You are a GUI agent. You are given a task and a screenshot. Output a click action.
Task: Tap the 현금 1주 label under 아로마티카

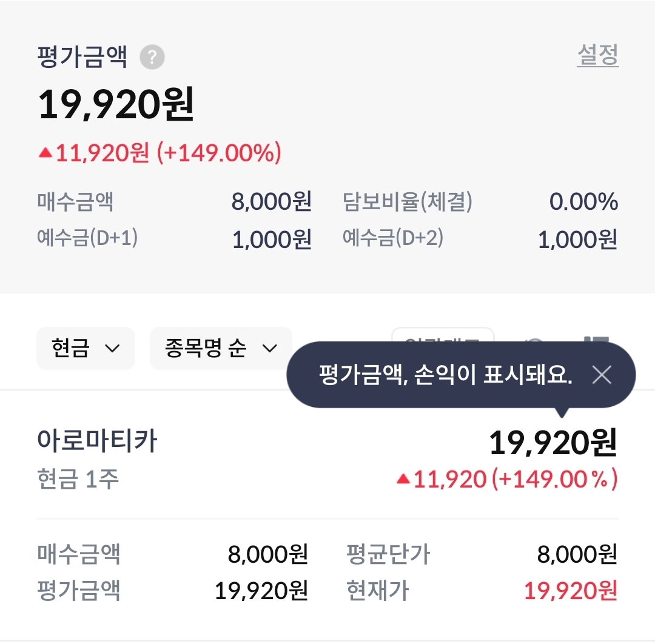(x=78, y=480)
